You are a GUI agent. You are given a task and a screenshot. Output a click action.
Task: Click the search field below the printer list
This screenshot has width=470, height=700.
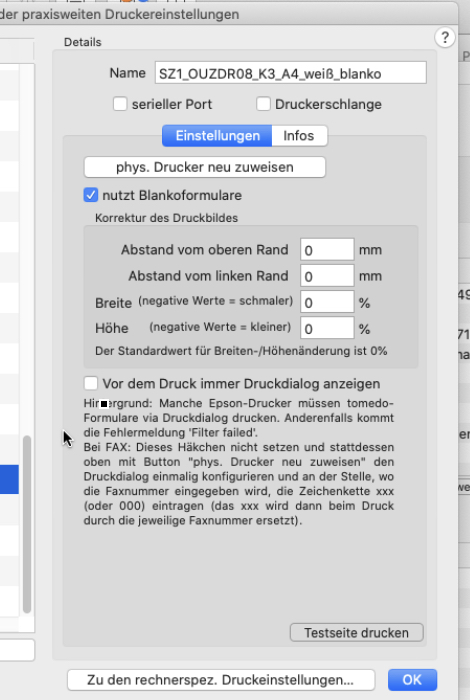[x=17, y=650]
